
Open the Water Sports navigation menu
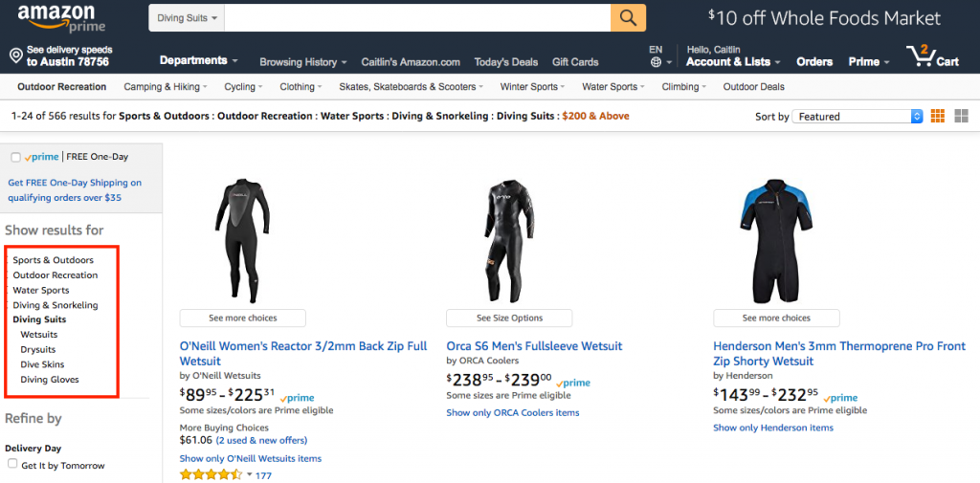(x=613, y=87)
